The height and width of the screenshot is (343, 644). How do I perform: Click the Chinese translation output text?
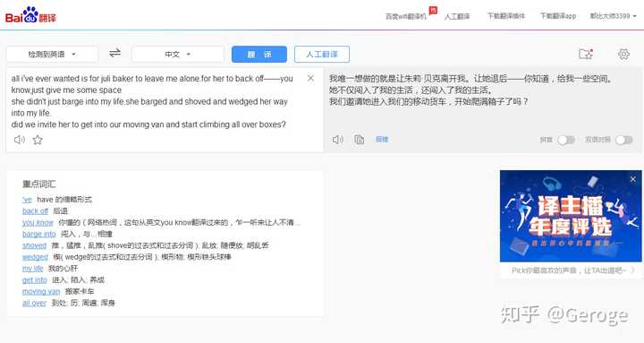470,90
